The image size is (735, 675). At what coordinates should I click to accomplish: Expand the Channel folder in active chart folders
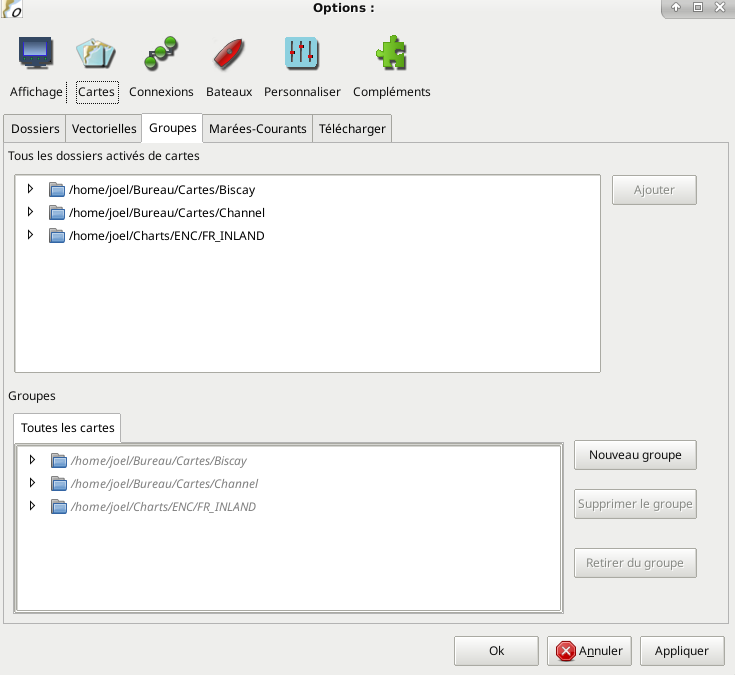[30, 212]
